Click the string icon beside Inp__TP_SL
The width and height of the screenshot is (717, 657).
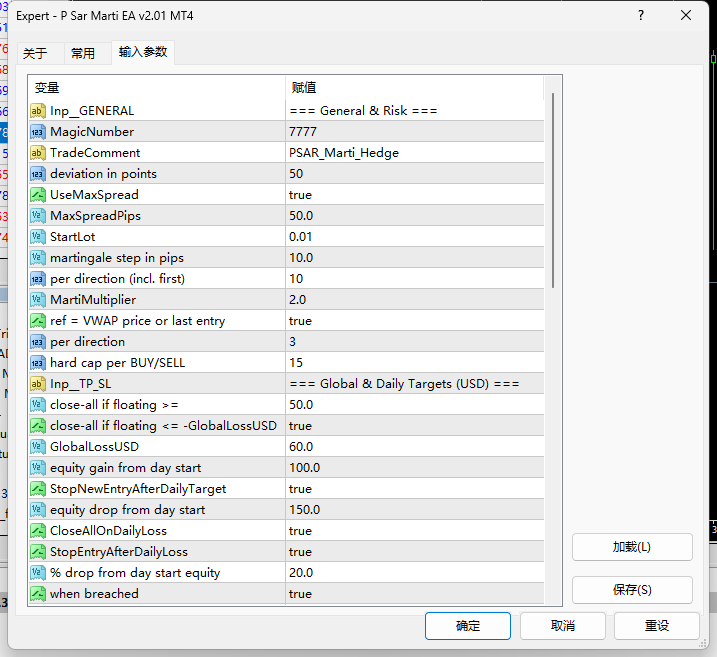38,384
